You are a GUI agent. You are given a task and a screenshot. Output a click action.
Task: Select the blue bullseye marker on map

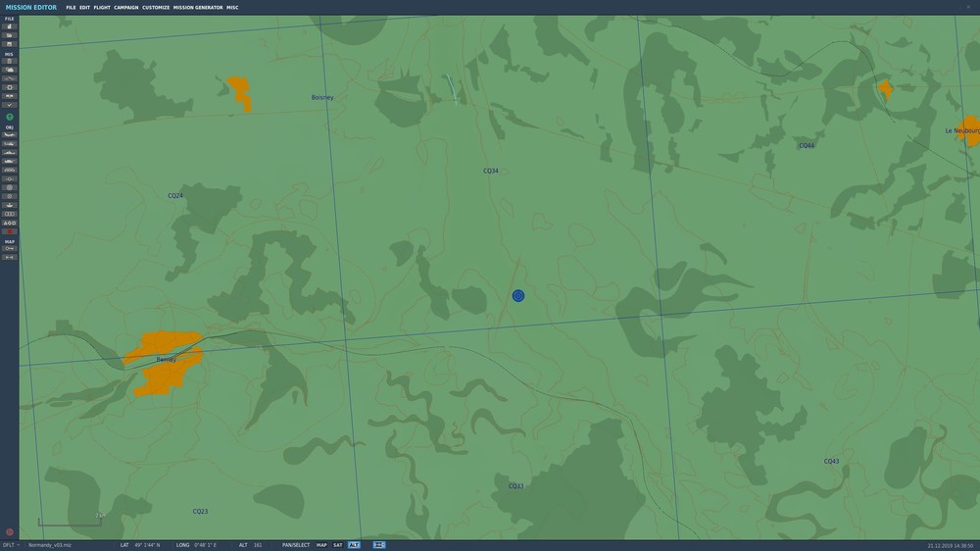(x=518, y=296)
